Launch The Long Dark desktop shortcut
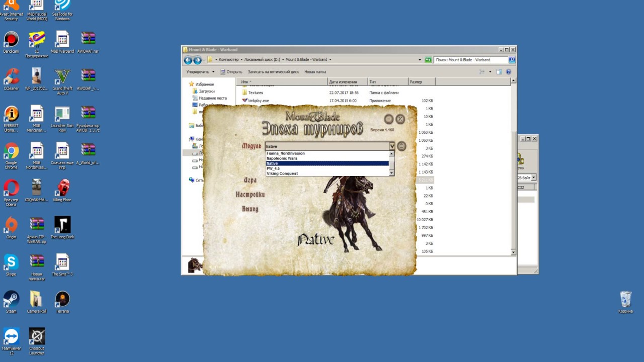Viewport: 644px width, 362px height. [x=62, y=228]
